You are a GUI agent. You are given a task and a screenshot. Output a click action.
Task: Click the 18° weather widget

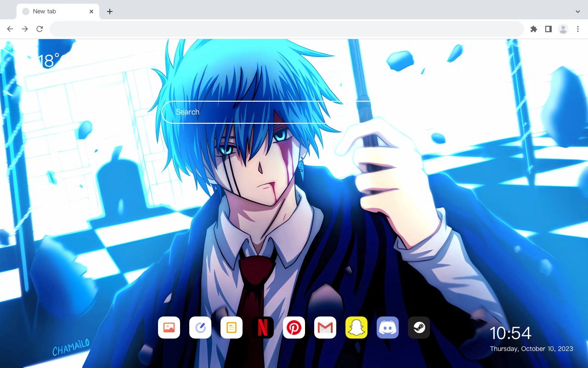(49, 61)
